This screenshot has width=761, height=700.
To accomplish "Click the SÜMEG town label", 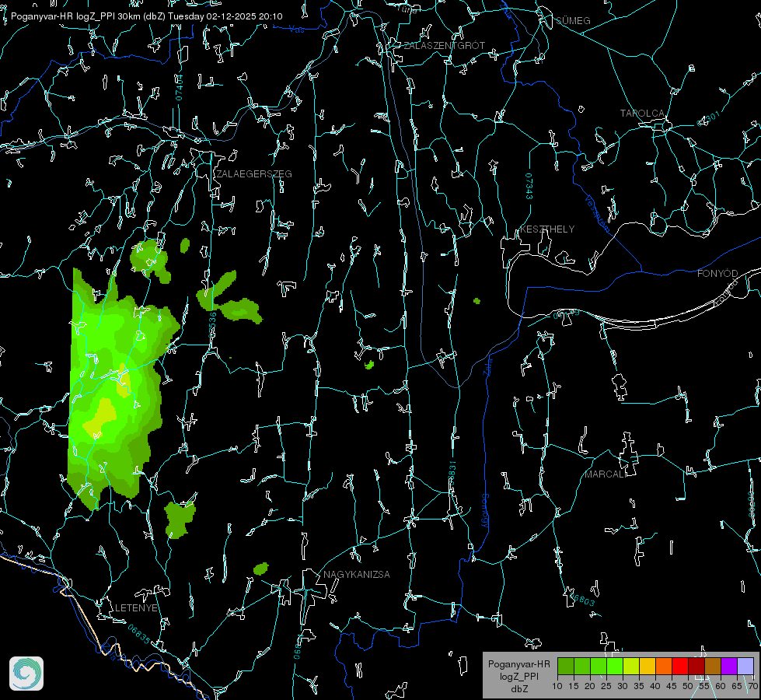I will (x=573, y=21).
